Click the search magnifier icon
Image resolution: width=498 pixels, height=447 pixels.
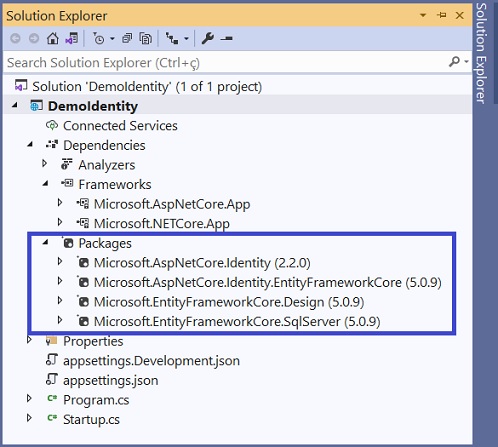click(454, 62)
